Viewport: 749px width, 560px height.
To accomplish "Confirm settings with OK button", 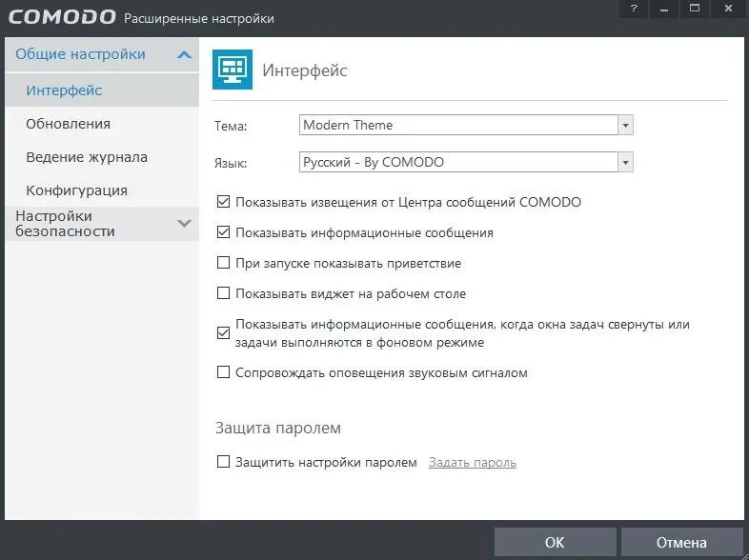I will click(555, 542).
